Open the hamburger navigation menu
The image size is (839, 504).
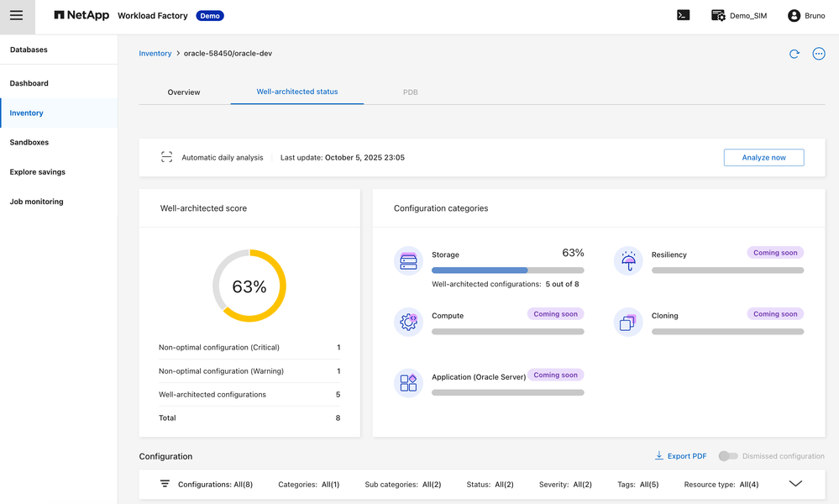[16, 16]
